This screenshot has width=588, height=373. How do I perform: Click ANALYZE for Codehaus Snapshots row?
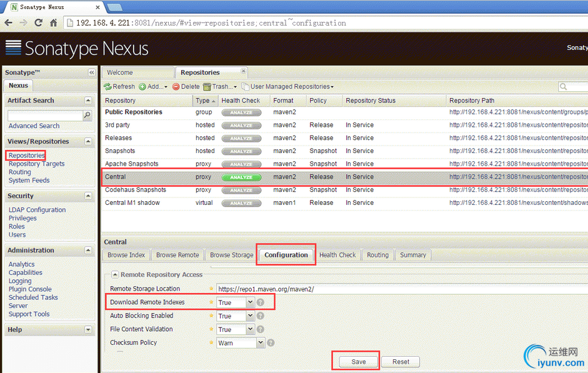click(241, 190)
